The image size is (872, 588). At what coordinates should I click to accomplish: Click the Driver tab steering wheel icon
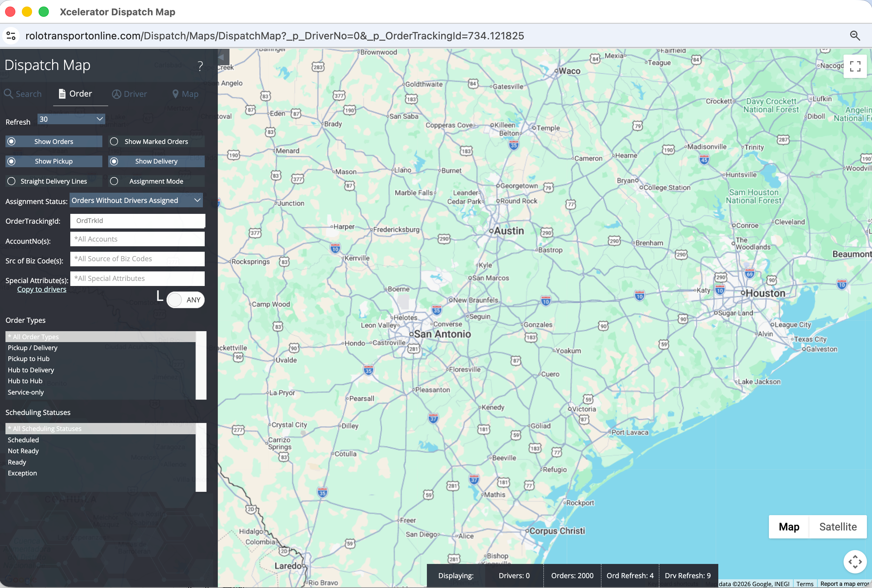click(x=117, y=94)
